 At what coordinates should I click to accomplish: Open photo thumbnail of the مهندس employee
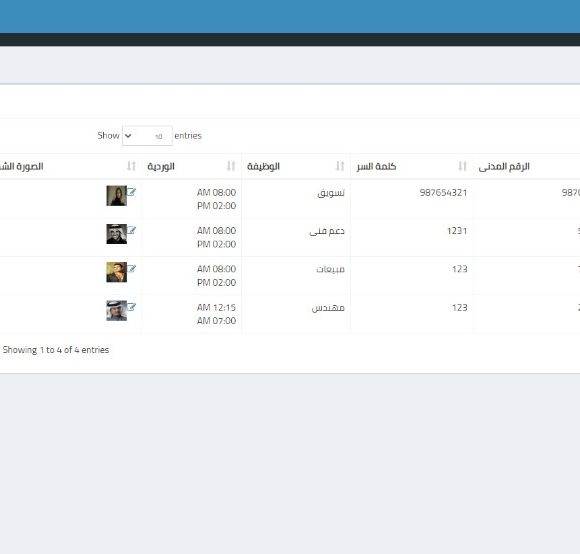coord(117,311)
